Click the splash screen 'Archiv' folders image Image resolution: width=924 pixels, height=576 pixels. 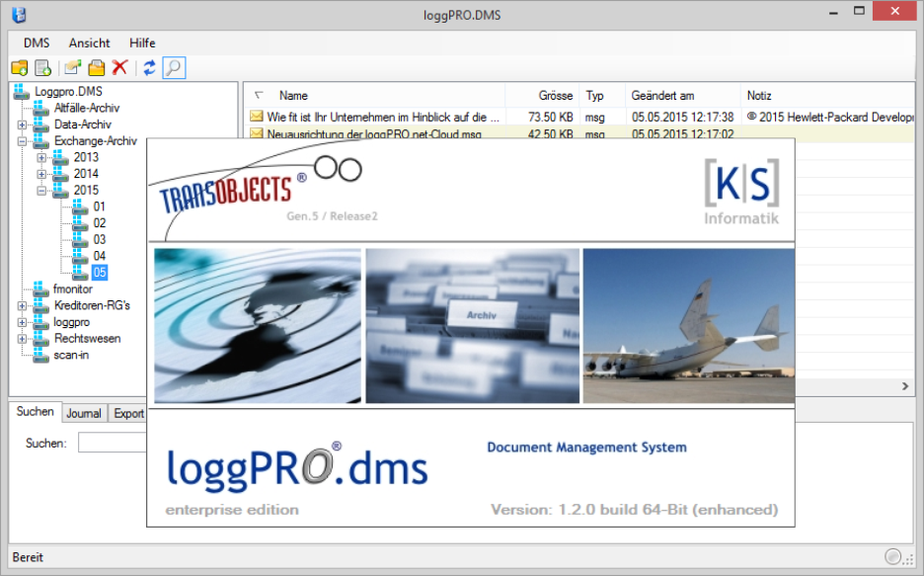coord(473,326)
